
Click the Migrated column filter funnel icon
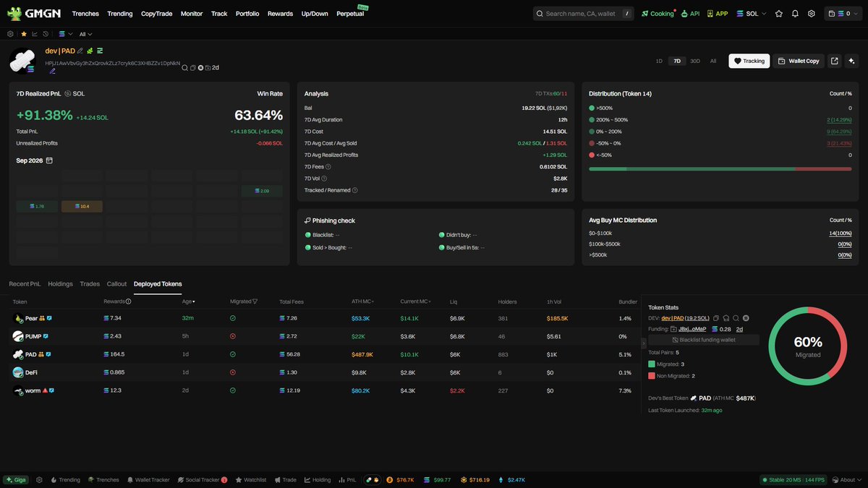pyautogui.click(x=255, y=301)
